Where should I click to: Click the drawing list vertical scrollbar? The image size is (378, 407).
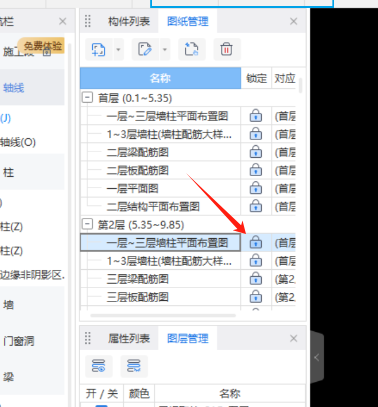pyautogui.click(x=301, y=85)
